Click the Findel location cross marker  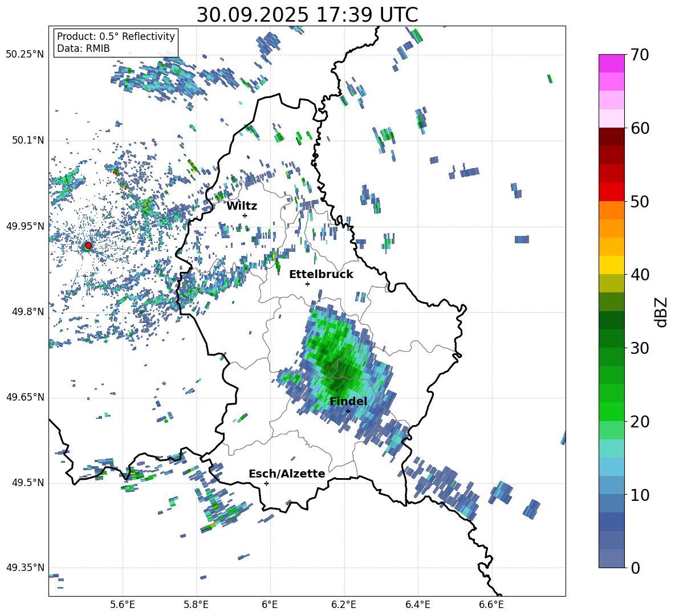(348, 411)
